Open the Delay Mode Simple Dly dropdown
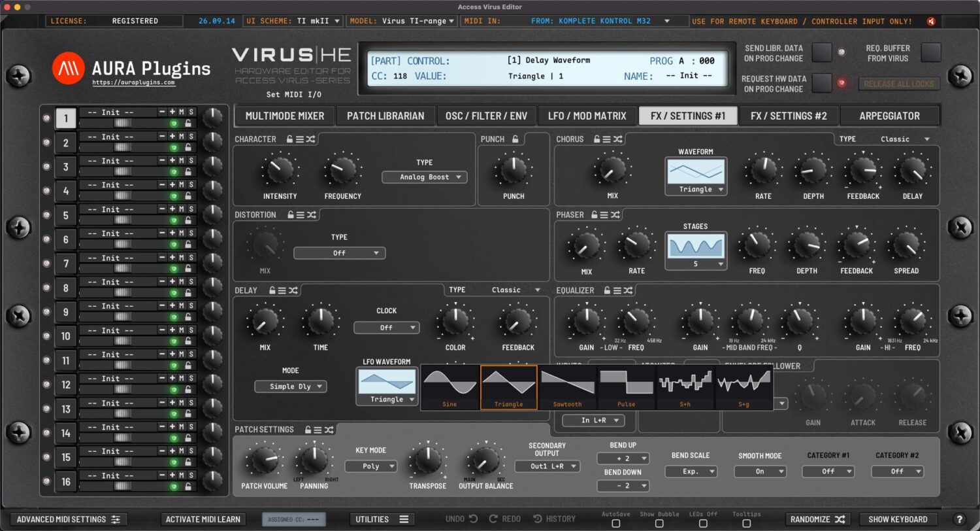Viewport: 980px width, 531px height. pyautogui.click(x=291, y=386)
